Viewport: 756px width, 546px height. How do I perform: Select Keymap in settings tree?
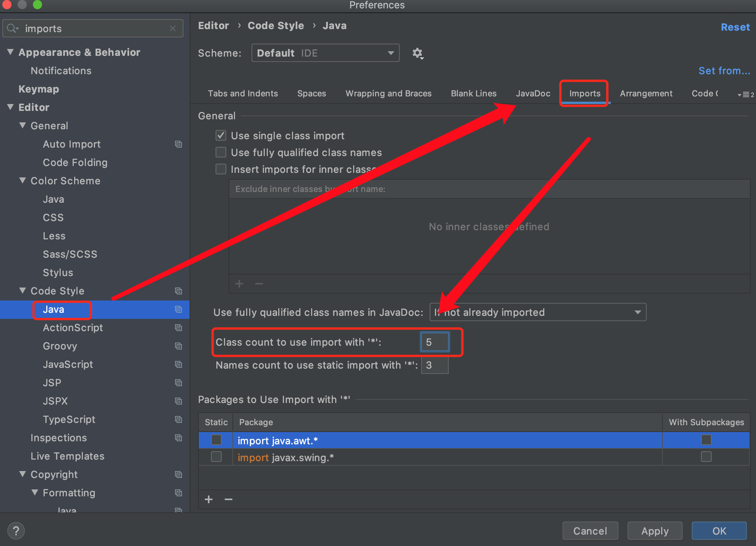(x=39, y=89)
